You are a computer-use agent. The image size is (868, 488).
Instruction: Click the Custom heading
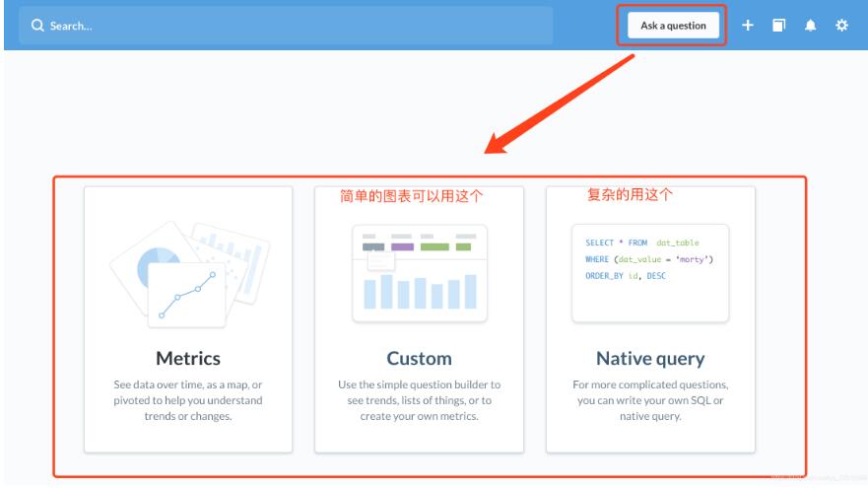coord(419,358)
